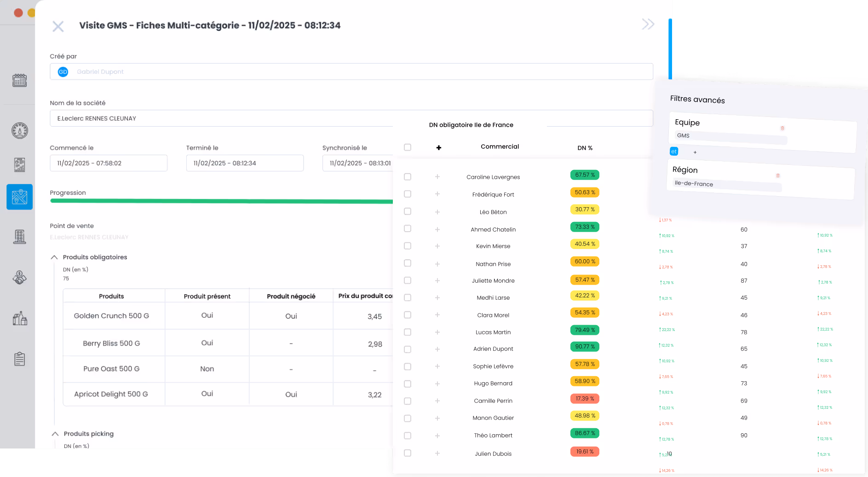Viewport: 868px width, 477px height.
Task: Close the Visite GMS fiche with the X
Action: (58, 26)
